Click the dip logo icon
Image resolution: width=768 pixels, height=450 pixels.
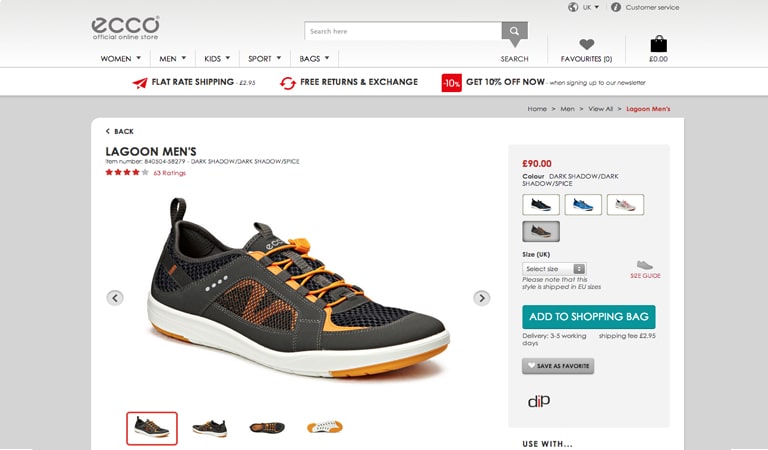point(539,401)
